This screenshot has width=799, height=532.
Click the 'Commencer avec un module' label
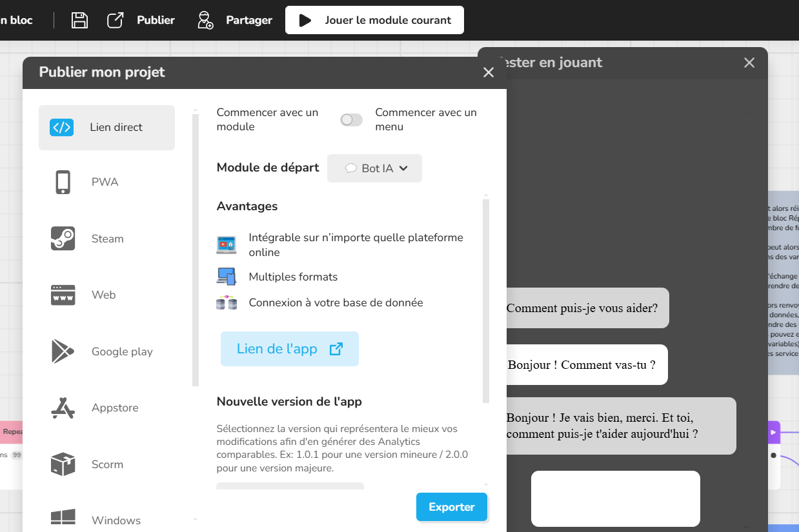(x=267, y=119)
